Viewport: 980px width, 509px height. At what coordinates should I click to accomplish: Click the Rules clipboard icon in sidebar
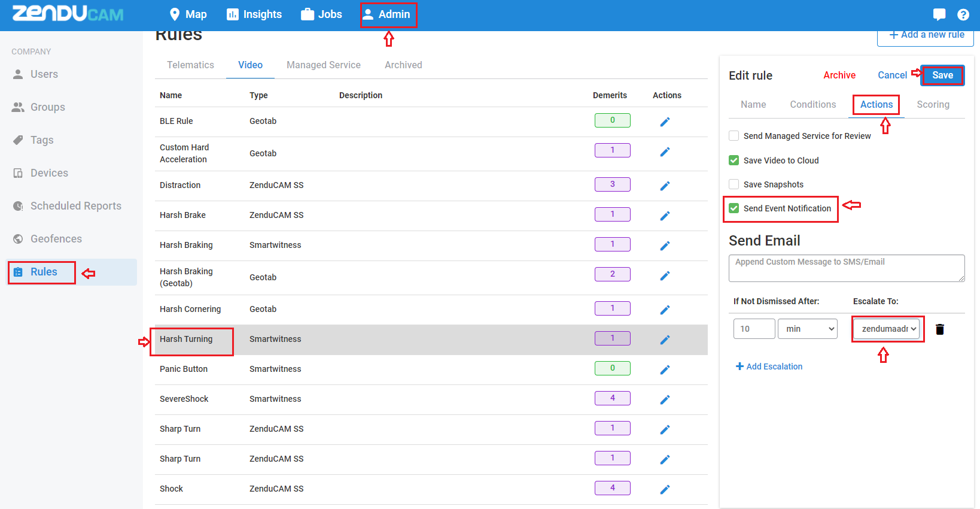pos(19,272)
